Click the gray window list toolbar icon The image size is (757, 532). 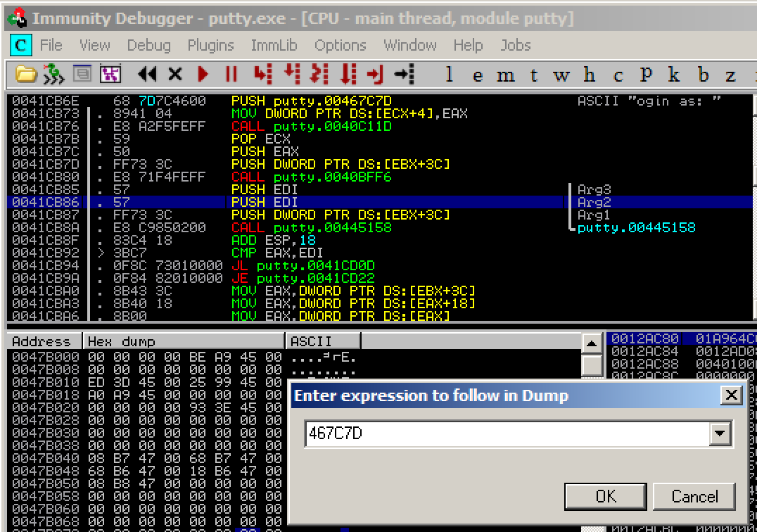pyautogui.click(x=82, y=74)
